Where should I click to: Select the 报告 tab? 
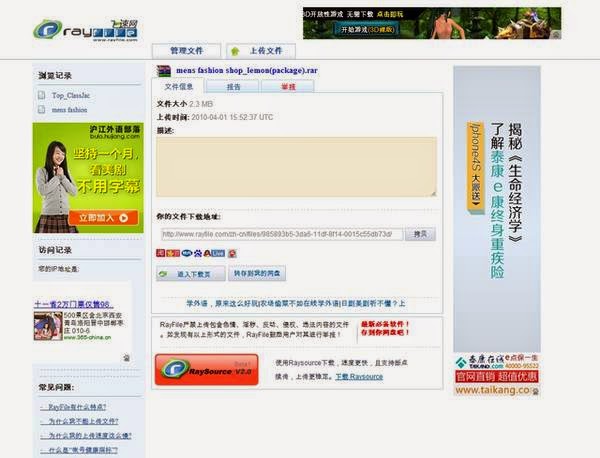(233, 87)
